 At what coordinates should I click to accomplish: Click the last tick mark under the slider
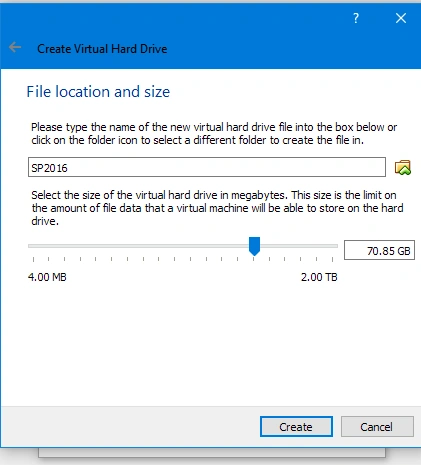tap(332, 259)
